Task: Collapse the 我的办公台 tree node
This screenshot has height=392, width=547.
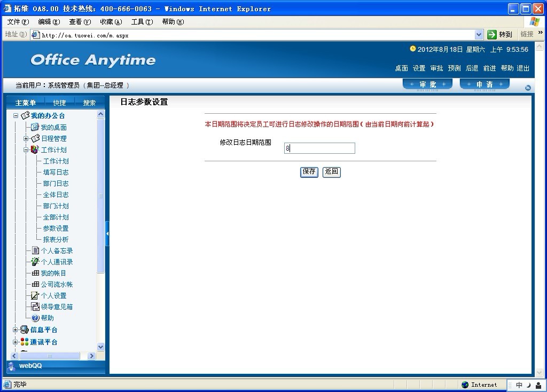Action: [x=15, y=116]
